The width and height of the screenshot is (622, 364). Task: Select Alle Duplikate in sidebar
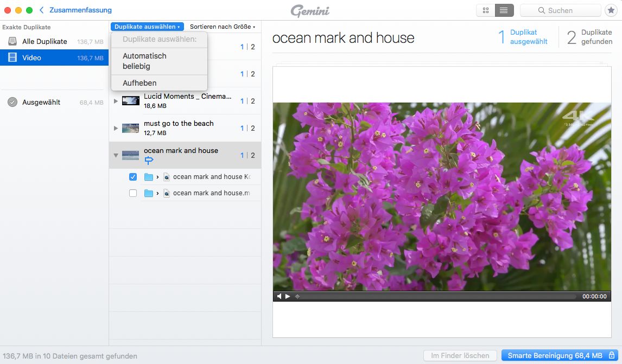(x=45, y=41)
